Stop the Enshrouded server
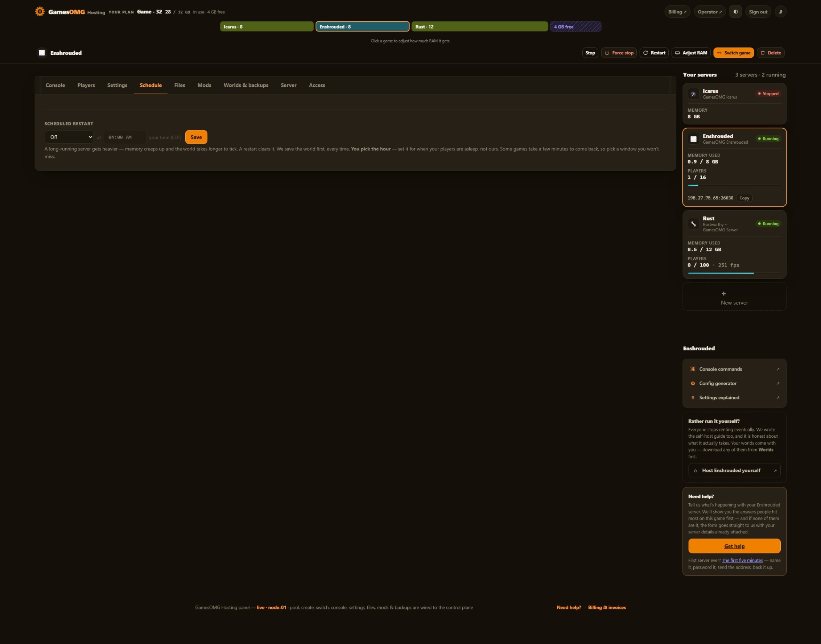 coord(590,53)
